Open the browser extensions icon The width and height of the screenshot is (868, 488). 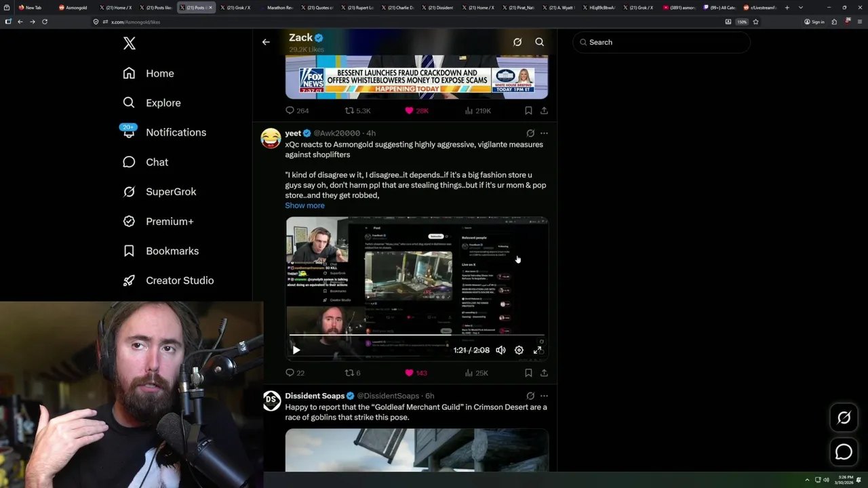834,22
